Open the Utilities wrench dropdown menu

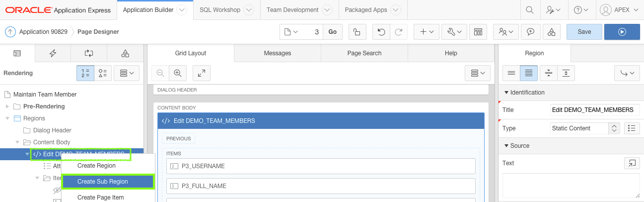point(454,32)
